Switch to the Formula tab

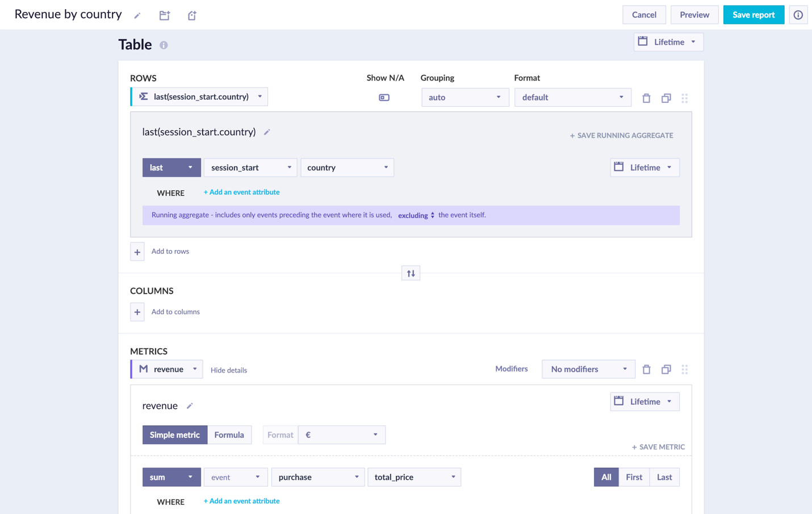coord(229,435)
